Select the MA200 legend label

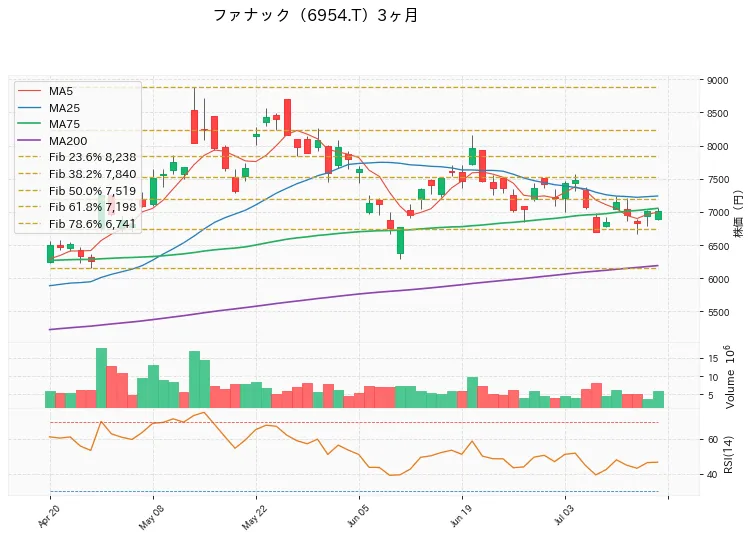coord(68,141)
